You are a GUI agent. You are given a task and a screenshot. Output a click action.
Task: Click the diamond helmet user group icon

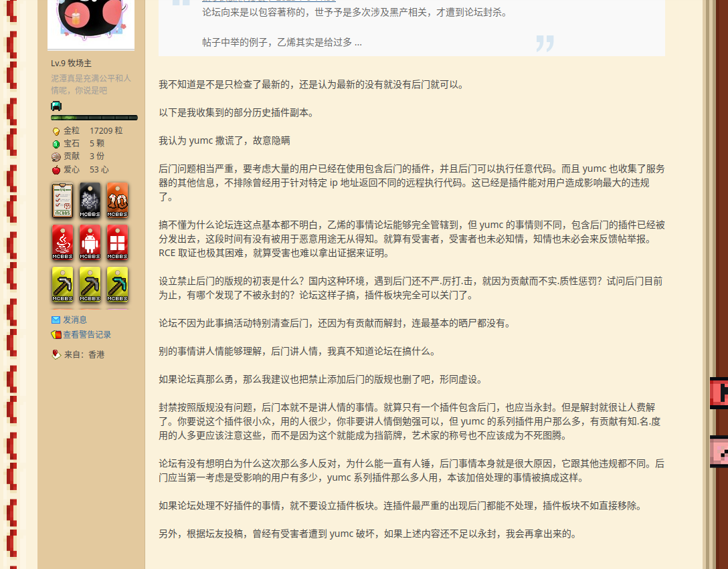[x=56, y=106]
